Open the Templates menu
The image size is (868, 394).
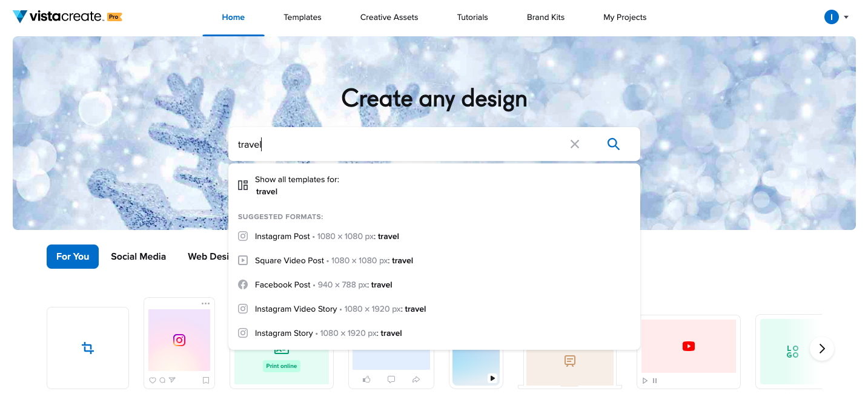tap(302, 18)
